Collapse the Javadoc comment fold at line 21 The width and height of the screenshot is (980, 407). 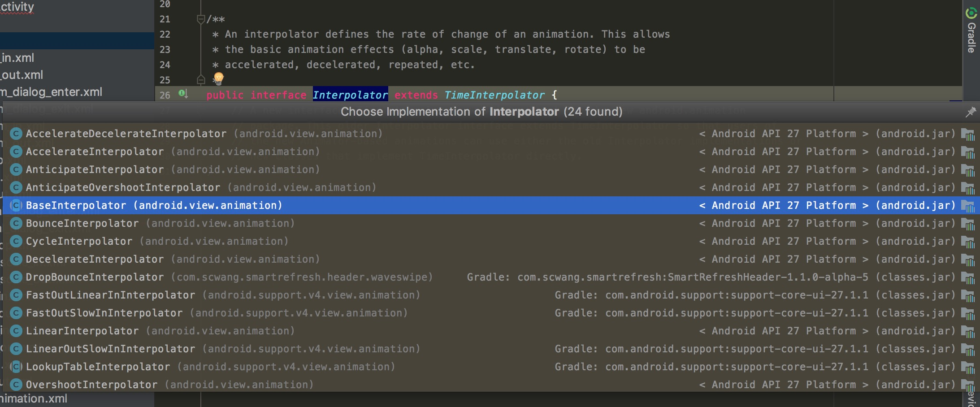[x=201, y=19]
